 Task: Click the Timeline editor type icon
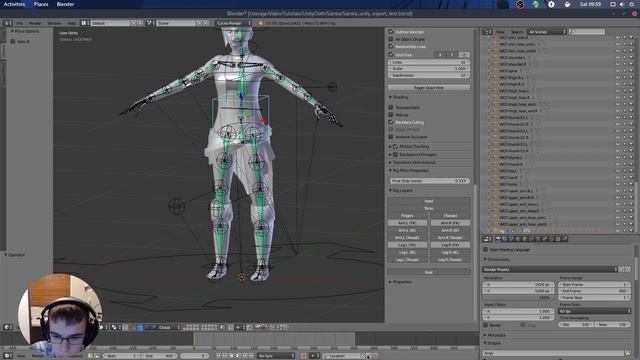(x=7, y=356)
